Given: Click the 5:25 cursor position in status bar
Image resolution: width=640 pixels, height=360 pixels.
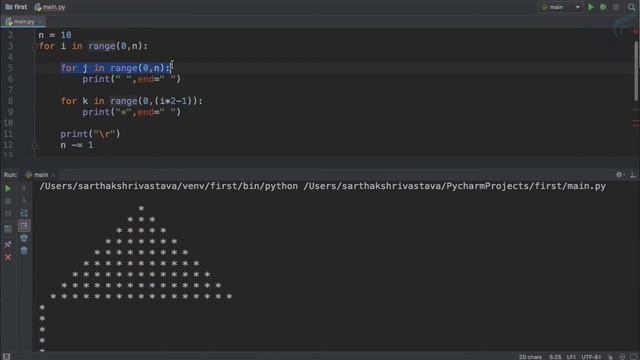Looking at the screenshot, I should [x=555, y=357].
